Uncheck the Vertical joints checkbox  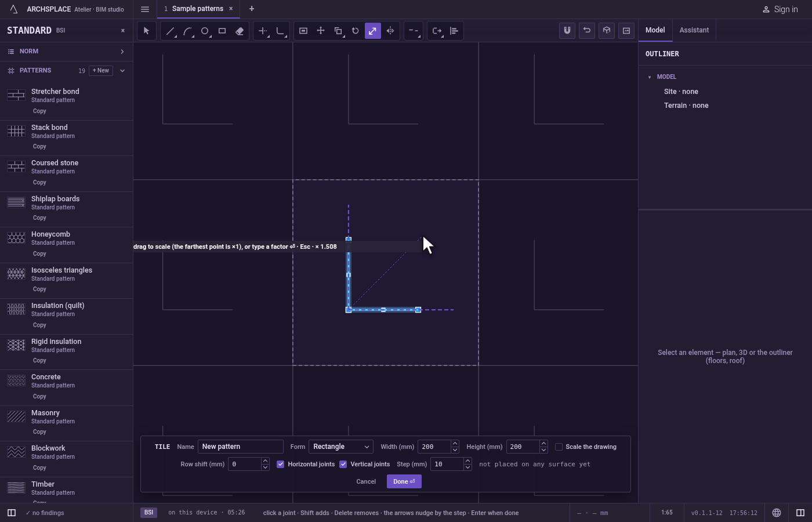tap(343, 464)
